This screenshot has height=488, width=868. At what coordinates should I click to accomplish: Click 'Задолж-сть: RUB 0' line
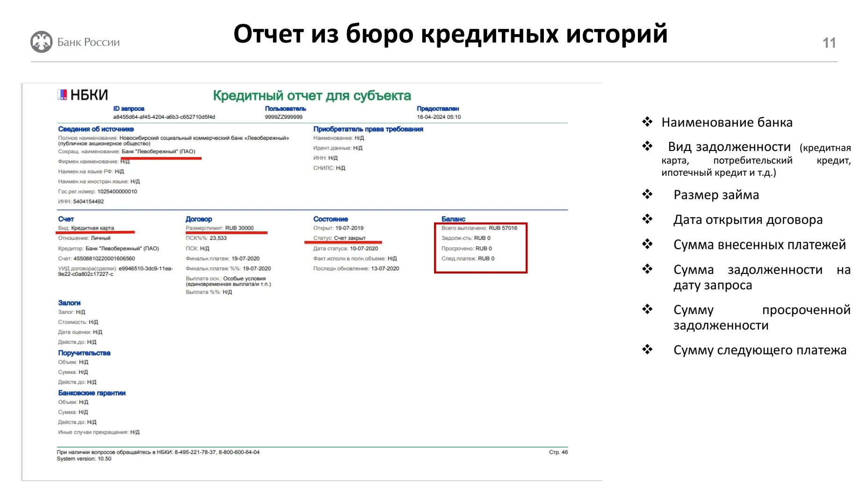466,238
